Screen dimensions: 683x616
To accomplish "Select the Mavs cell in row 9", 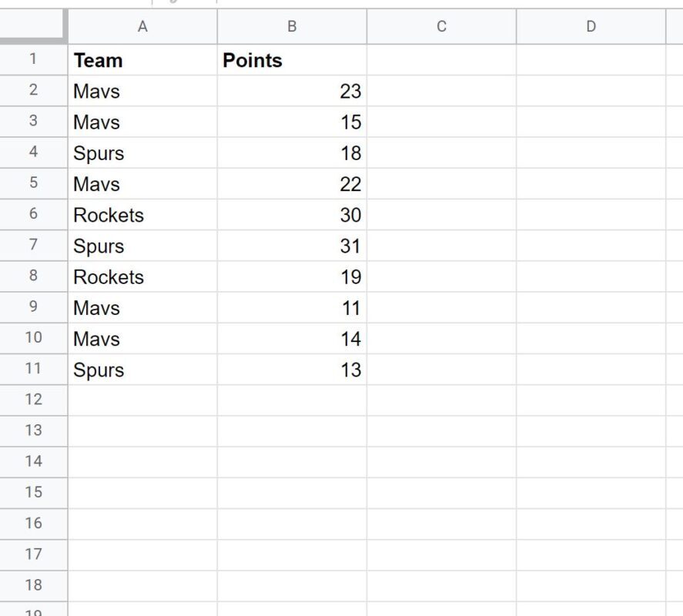I will (142, 307).
